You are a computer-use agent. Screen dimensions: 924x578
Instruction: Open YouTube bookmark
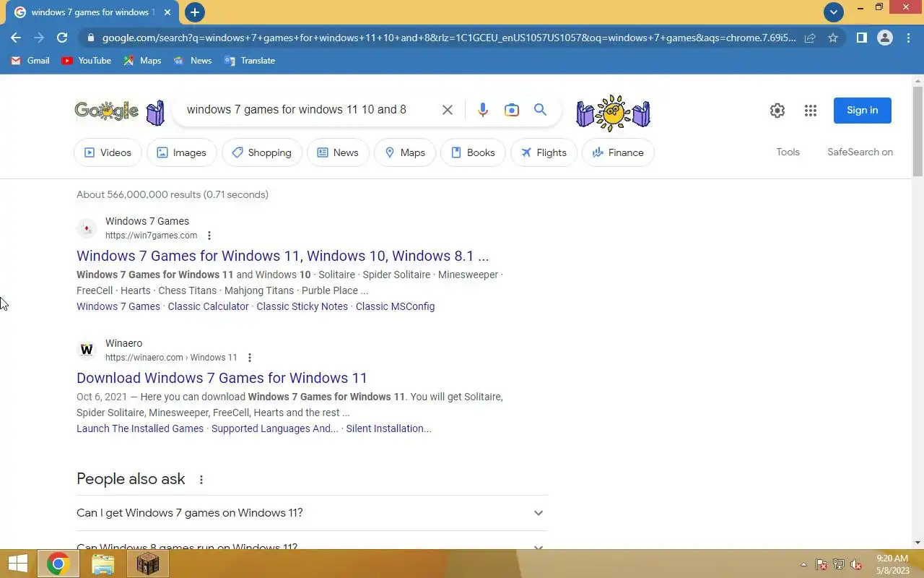pyautogui.click(x=87, y=61)
